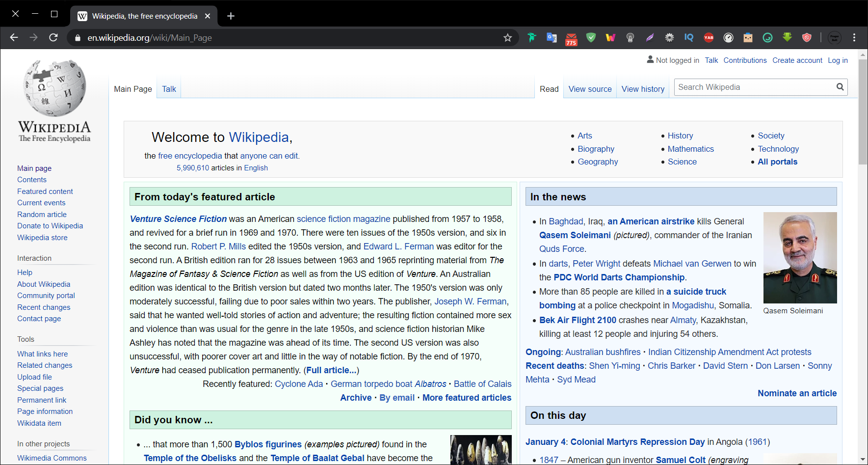
Task: Open the Full article link
Action: [x=331, y=370]
